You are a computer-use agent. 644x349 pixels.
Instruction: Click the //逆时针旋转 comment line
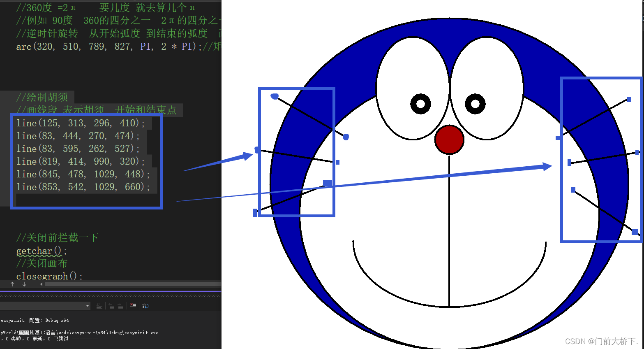119,33
